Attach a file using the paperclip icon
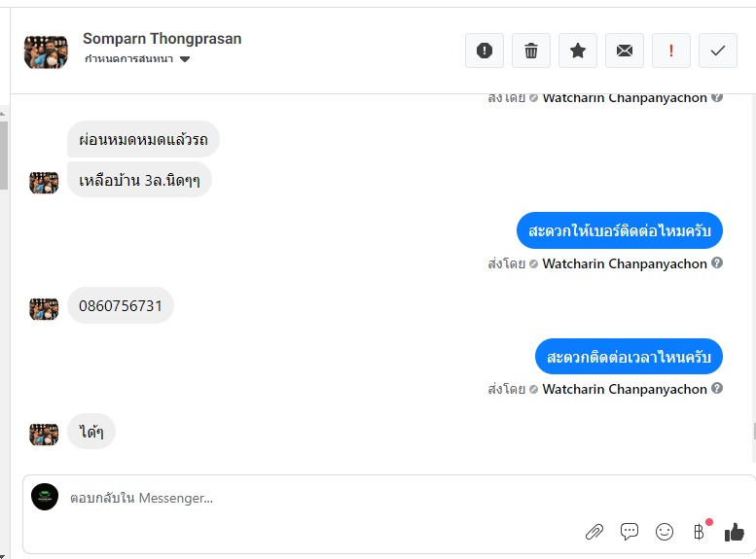Viewport: 756px width, 559px height. pos(594,532)
